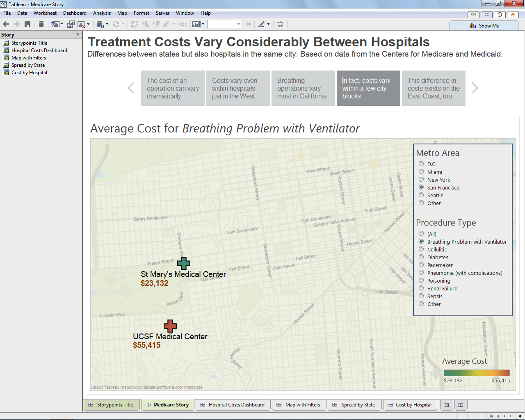This screenshot has height=420, width=525.
Task: Click the Abc Show Mark Labels icon
Action: click(x=183, y=24)
